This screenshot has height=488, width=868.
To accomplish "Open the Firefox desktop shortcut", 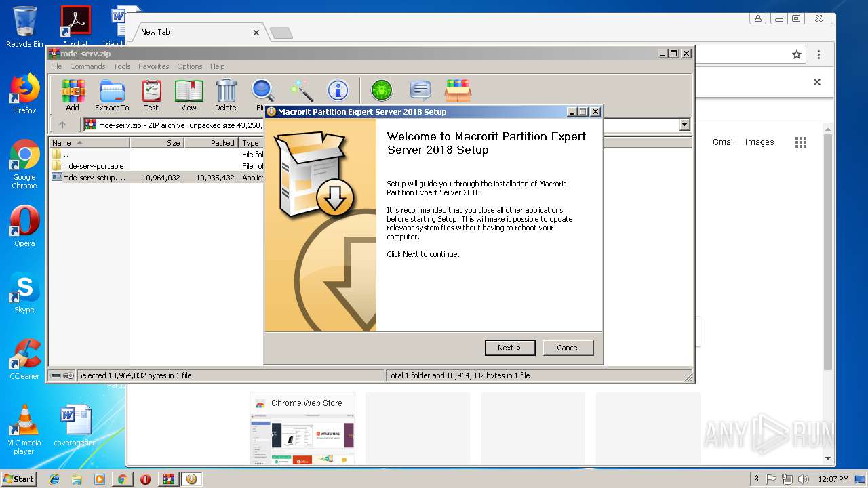I will tap(24, 94).
